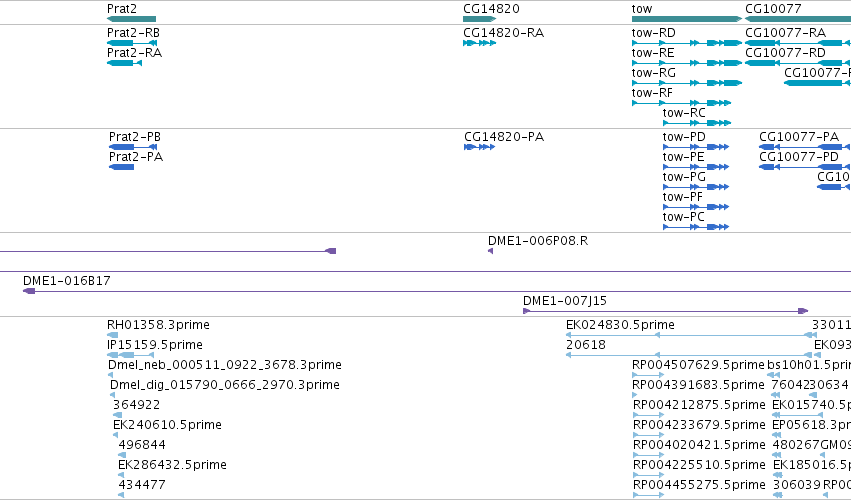Click the RH01358.3prime EST label
Image resolution: width=851 pixels, height=500 pixels.
(158, 325)
